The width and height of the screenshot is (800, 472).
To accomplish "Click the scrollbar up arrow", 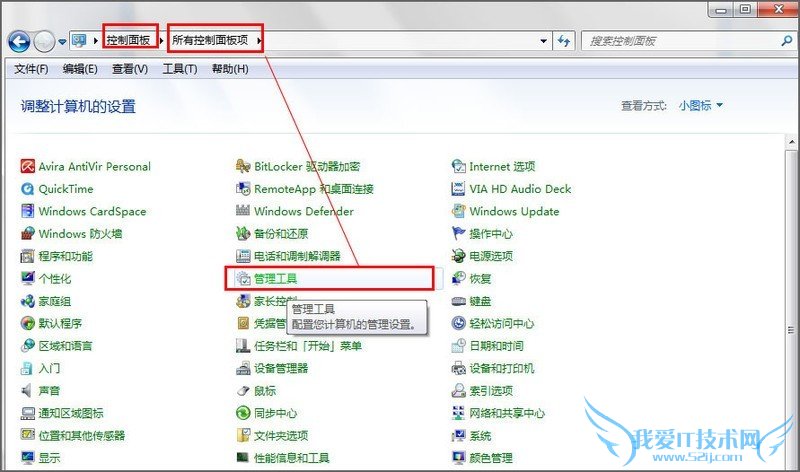I will tap(791, 142).
